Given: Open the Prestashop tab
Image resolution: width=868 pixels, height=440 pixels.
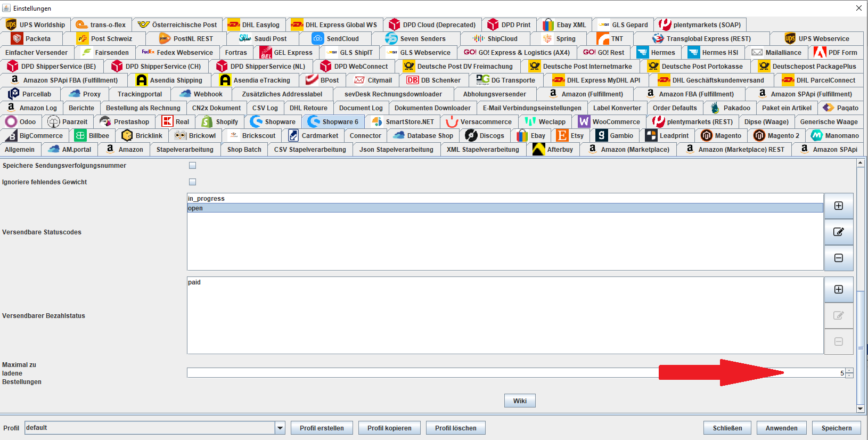Looking at the screenshot, I should [124, 121].
